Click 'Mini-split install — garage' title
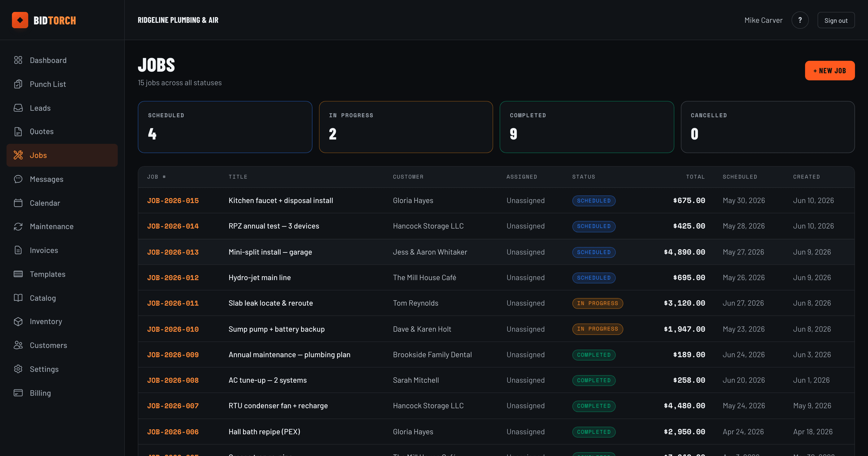 click(x=270, y=252)
